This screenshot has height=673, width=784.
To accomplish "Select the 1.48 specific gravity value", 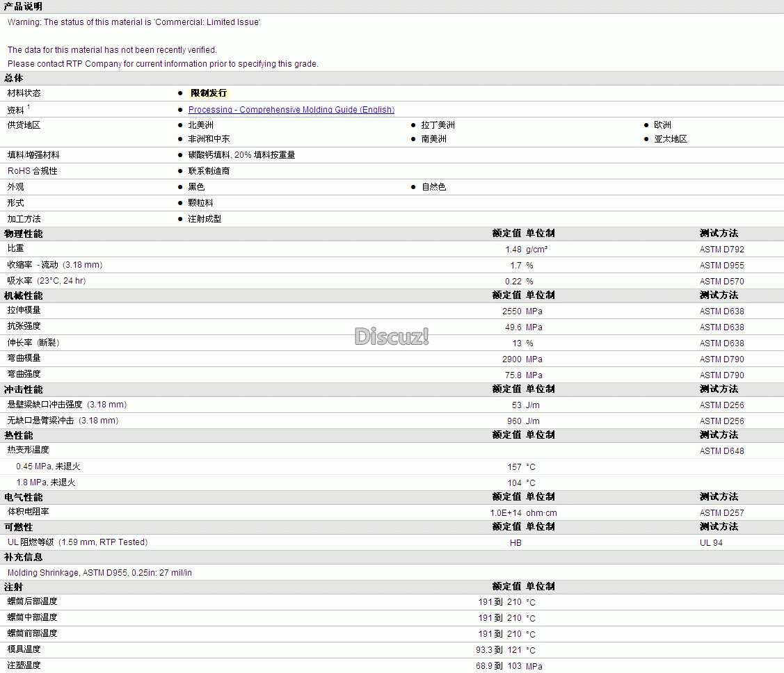I will (x=513, y=250).
